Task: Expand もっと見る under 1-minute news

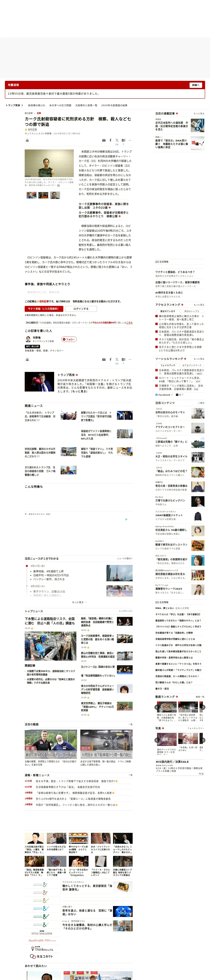Action: tap(79, 602)
